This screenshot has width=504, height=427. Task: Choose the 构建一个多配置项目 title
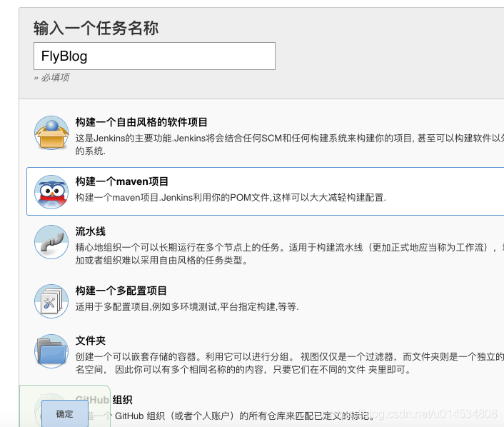click(121, 291)
